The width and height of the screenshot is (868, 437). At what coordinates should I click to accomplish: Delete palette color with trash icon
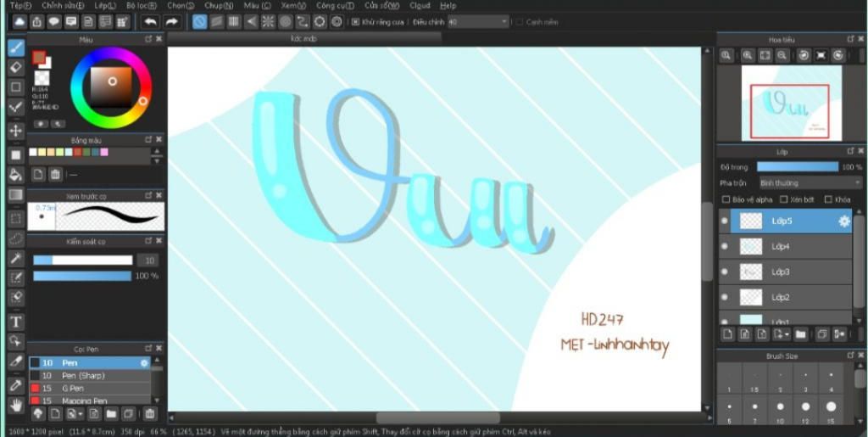[x=55, y=175]
